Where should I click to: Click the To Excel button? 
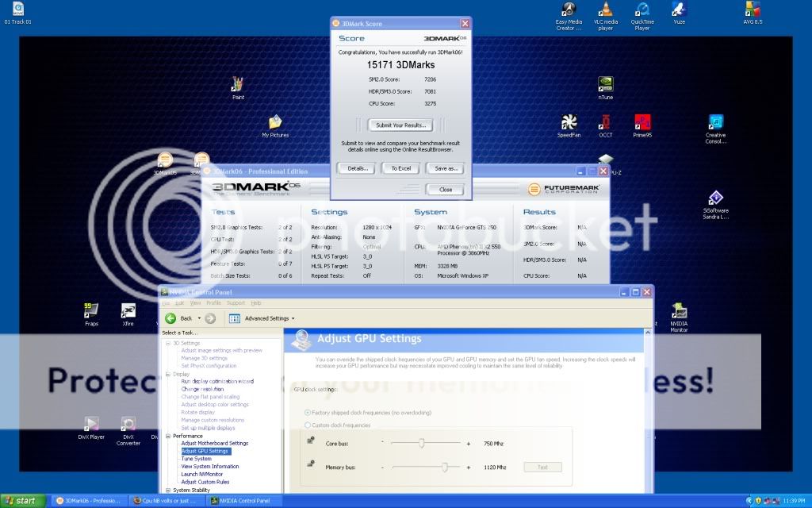(x=400, y=168)
